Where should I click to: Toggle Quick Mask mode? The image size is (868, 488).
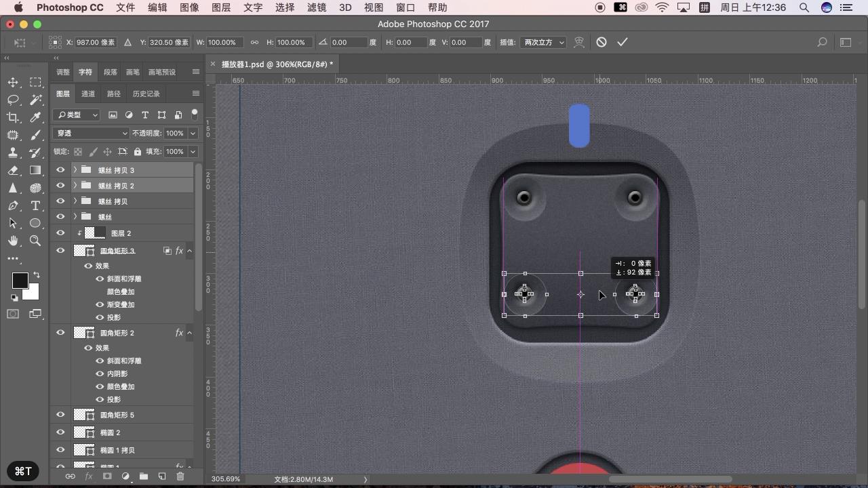pyautogui.click(x=13, y=314)
